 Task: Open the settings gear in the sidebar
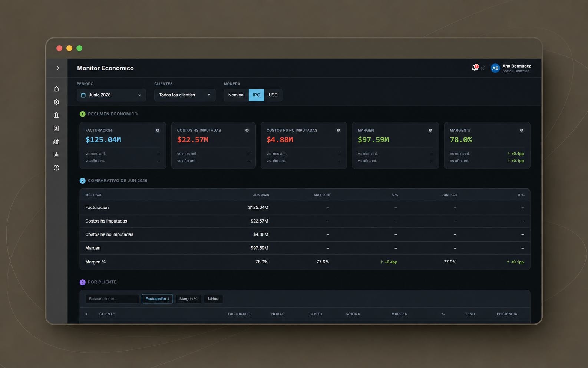click(56, 102)
